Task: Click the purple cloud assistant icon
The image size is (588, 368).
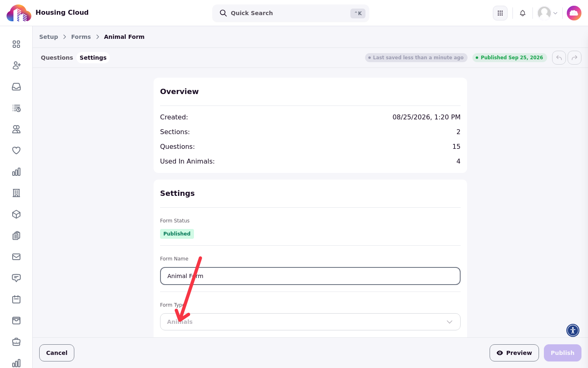Action: pyautogui.click(x=574, y=13)
